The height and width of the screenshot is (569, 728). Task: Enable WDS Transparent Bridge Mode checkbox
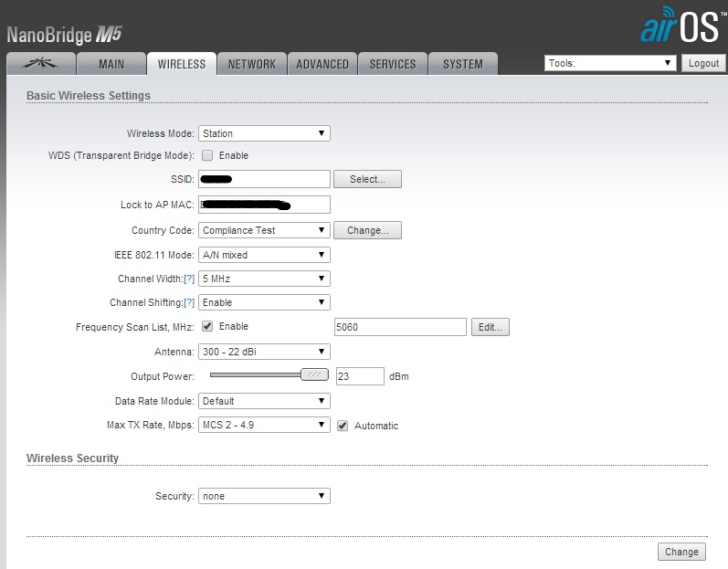click(x=207, y=155)
